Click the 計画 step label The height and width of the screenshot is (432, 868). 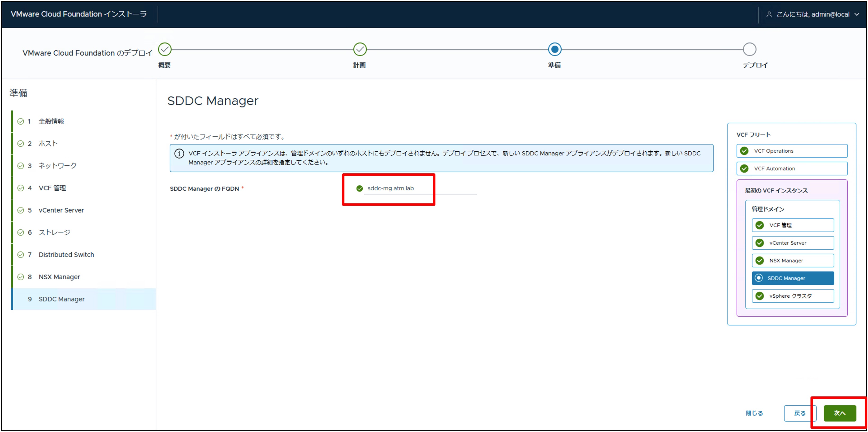click(x=359, y=65)
